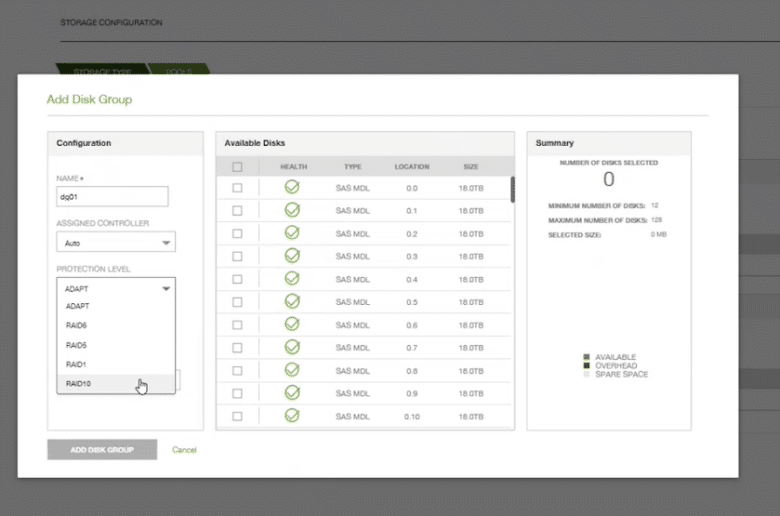Check the disk at location 0.10
The image size is (780, 516).
pos(237,416)
